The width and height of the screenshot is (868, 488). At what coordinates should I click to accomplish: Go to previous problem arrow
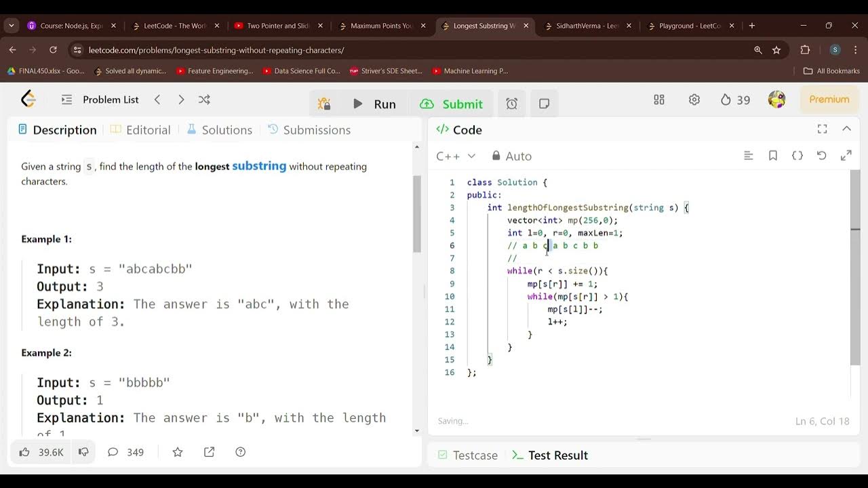click(157, 100)
